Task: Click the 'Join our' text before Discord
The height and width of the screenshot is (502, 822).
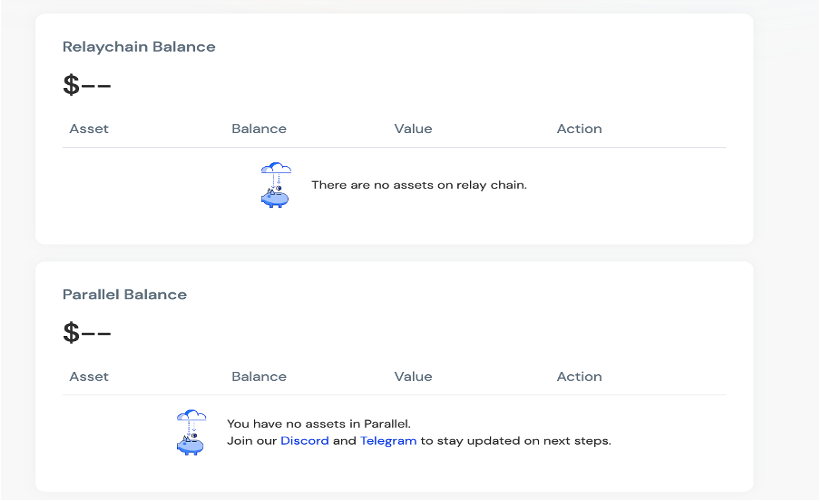Action: point(252,441)
